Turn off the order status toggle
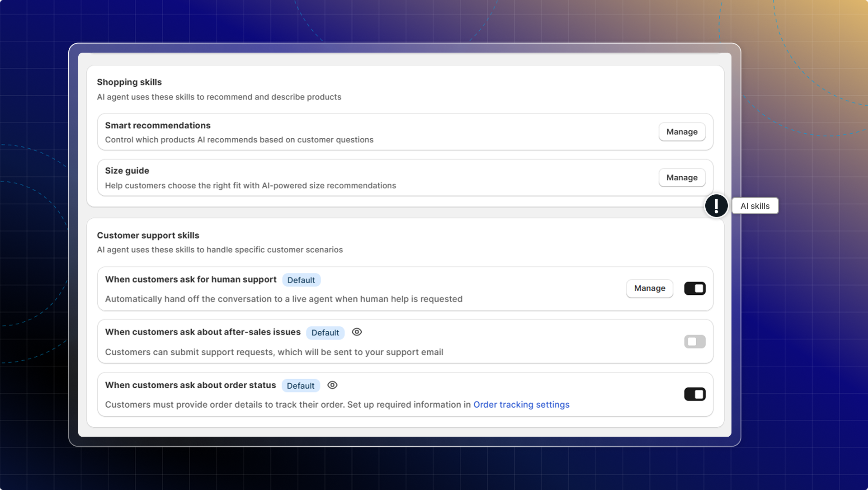 tap(694, 394)
